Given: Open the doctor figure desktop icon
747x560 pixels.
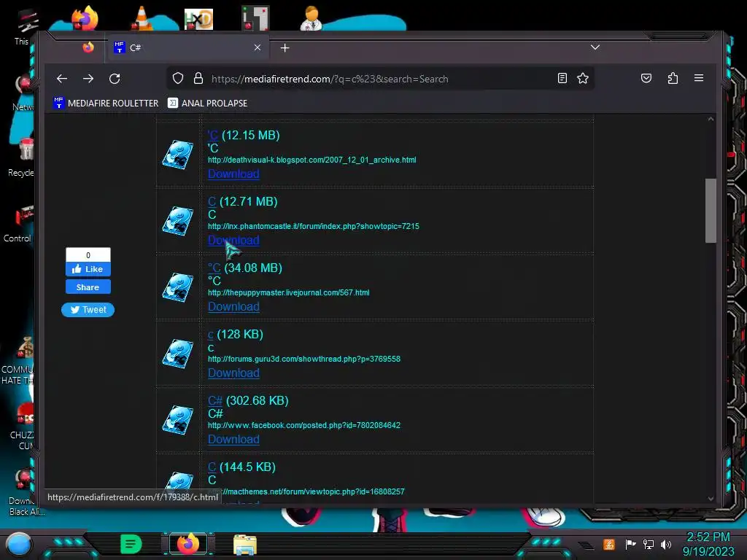Looking at the screenshot, I should click(x=311, y=18).
